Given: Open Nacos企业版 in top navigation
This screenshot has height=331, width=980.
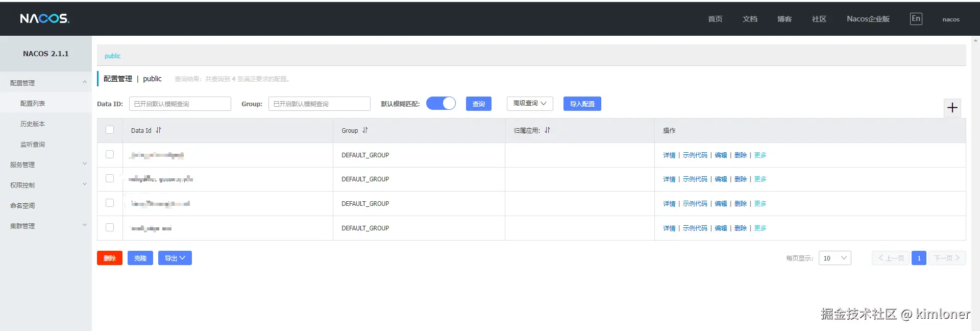Looking at the screenshot, I should click(868, 19).
